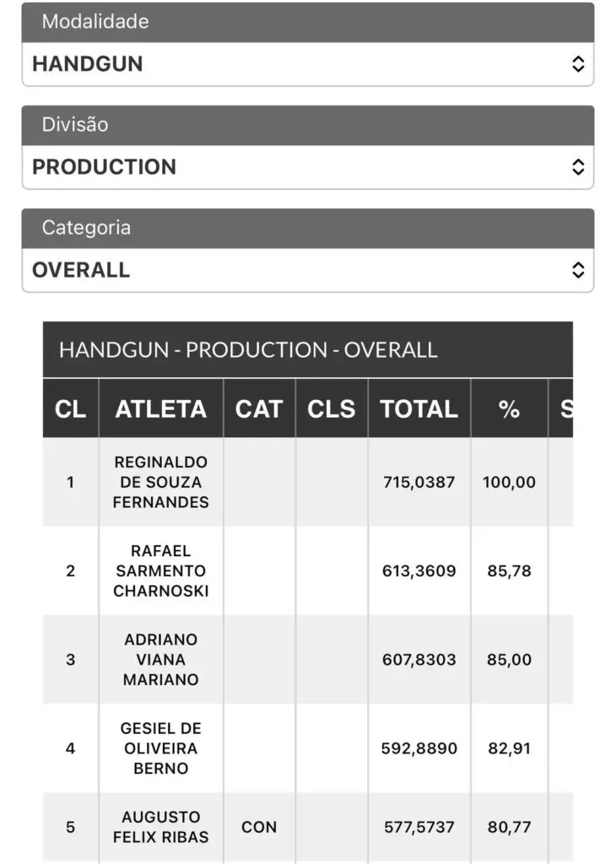
Task: Open the Modalidade HANDGUN dropdown
Action: pyautogui.click(x=307, y=64)
